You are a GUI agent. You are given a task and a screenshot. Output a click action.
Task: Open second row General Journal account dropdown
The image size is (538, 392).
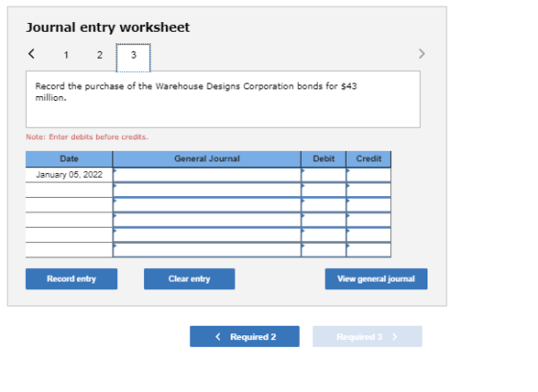click(x=207, y=190)
